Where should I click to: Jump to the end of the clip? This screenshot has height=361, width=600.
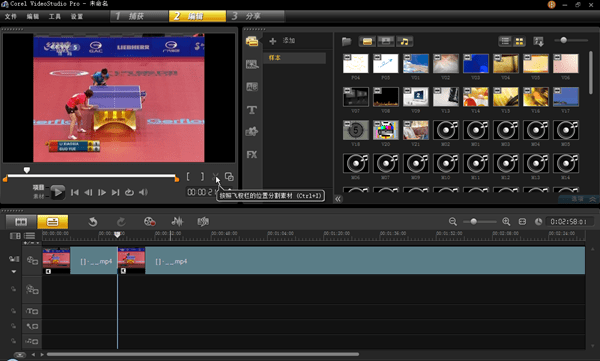(115, 192)
